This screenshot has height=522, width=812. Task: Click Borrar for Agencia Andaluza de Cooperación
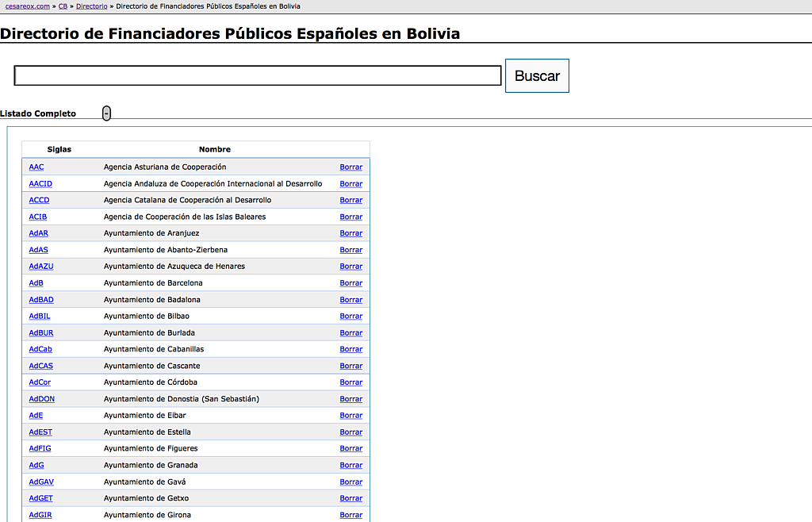click(x=351, y=183)
